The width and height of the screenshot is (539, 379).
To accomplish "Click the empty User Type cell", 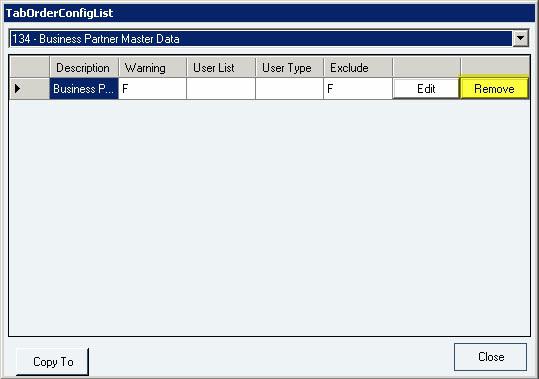I will pyautogui.click(x=289, y=89).
